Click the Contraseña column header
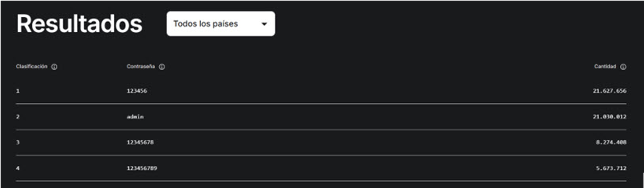The height and width of the screenshot is (188, 644). click(x=141, y=67)
